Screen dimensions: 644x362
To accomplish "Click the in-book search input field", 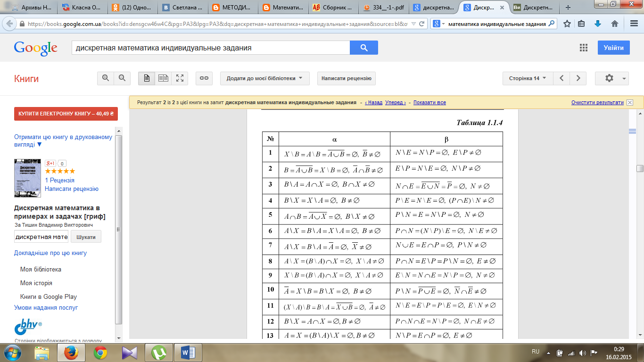I will [x=41, y=237].
